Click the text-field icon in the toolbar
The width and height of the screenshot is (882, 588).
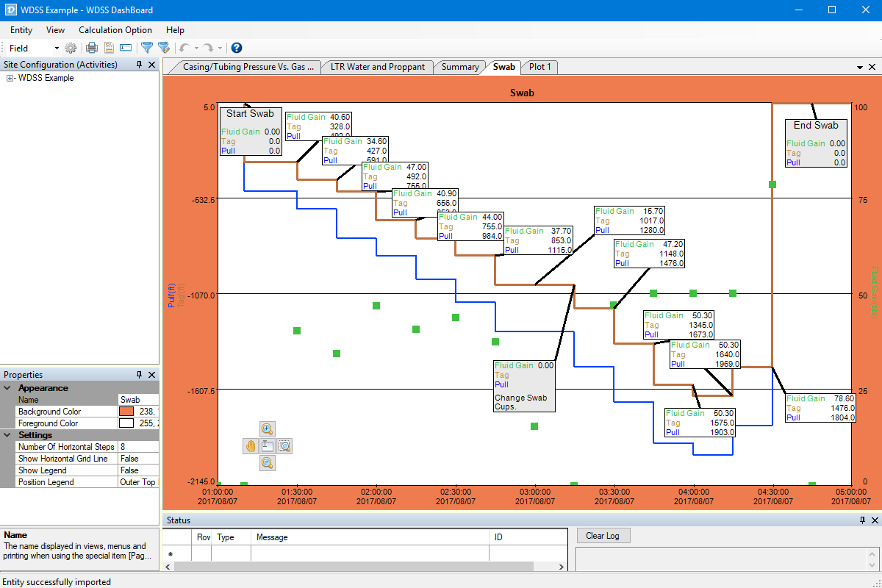(126, 48)
